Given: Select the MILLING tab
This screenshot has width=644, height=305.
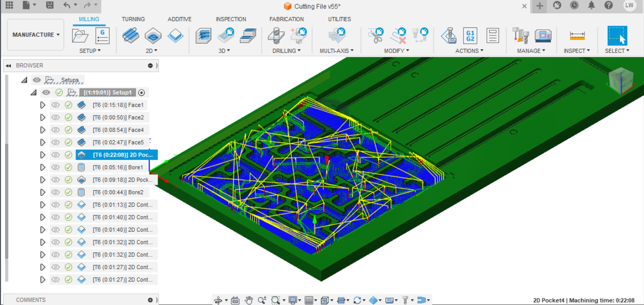Looking at the screenshot, I should pos(89,19).
